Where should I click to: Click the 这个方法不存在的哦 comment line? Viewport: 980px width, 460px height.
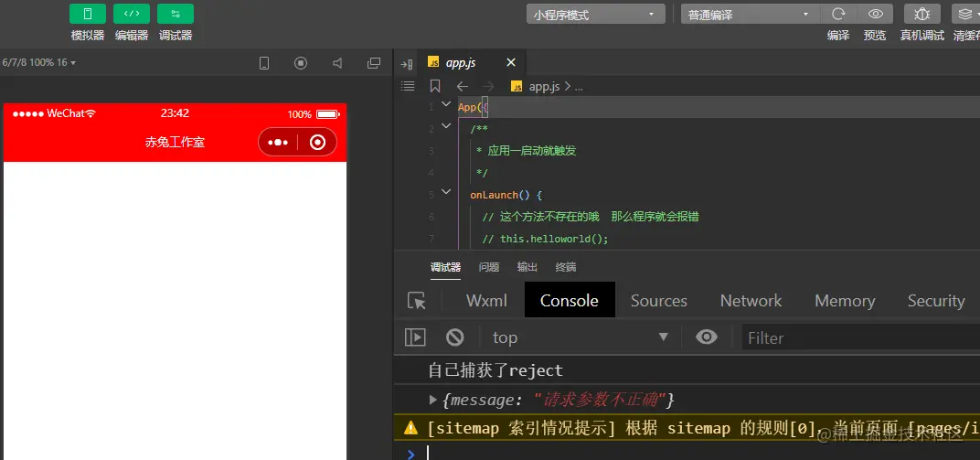(590, 217)
